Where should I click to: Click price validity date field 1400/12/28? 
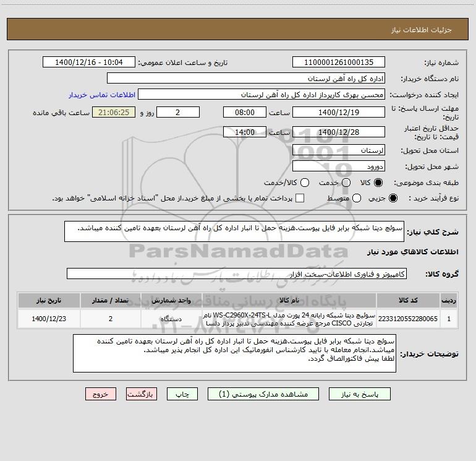coord(339,132)
